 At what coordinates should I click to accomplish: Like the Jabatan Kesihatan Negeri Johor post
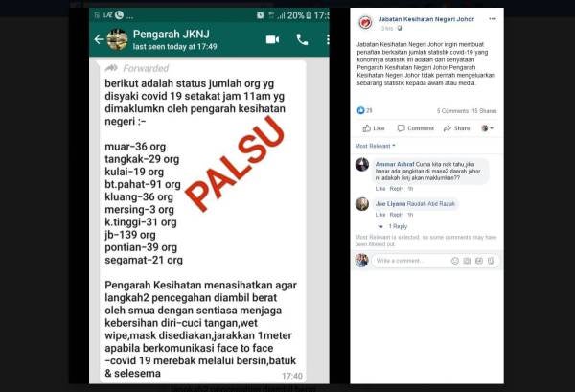click(x=374, y=128)
